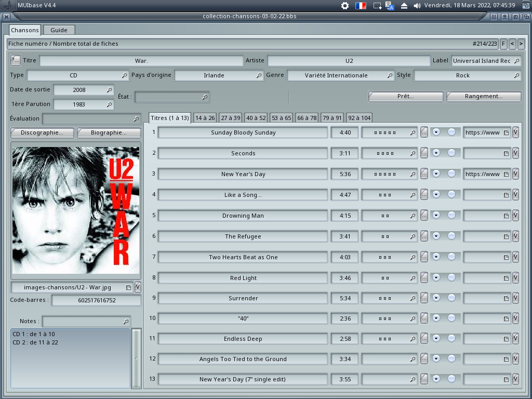Open the Discographie... button

42,132
